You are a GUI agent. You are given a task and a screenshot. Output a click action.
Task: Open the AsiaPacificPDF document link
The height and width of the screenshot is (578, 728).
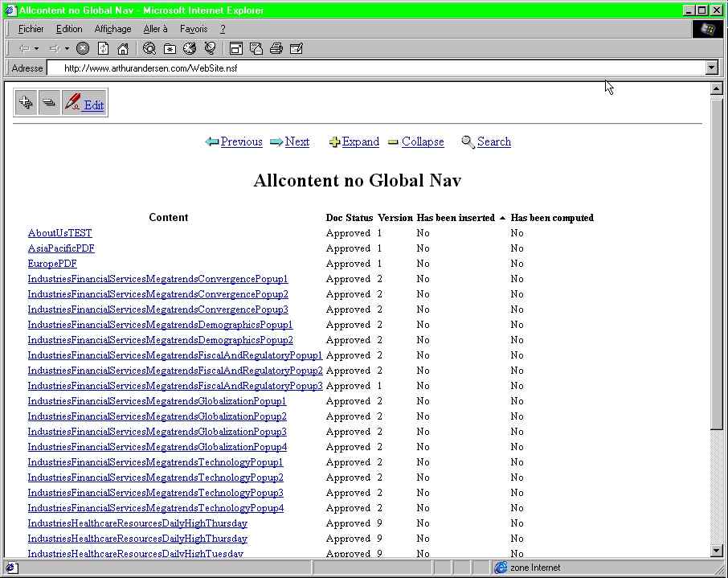point(61,248)
